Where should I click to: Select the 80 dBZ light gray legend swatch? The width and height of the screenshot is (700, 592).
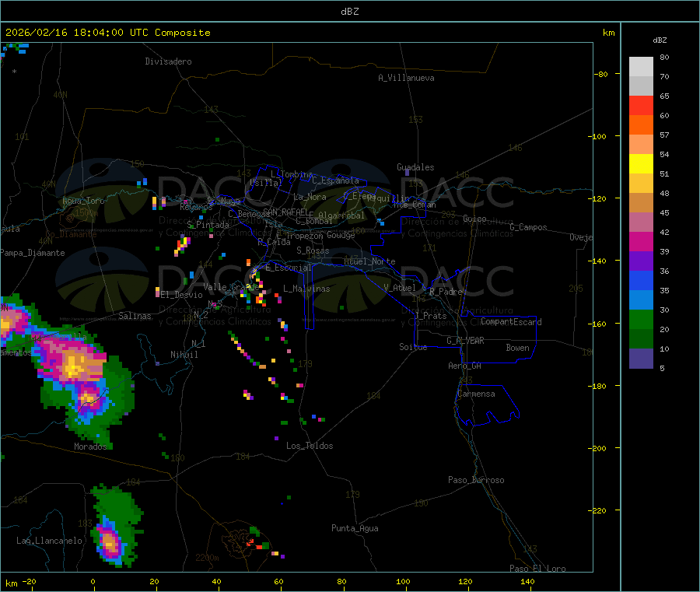(x=641, y=67)
